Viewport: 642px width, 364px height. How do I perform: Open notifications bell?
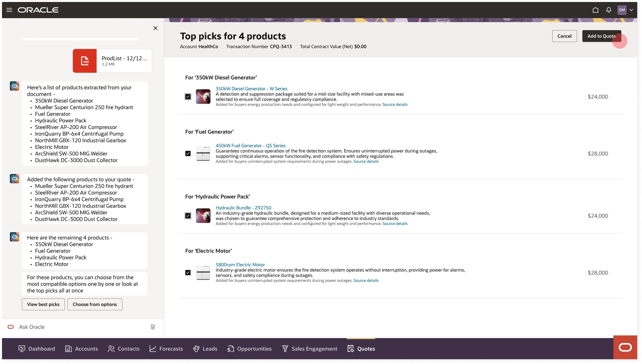point(608,10)
